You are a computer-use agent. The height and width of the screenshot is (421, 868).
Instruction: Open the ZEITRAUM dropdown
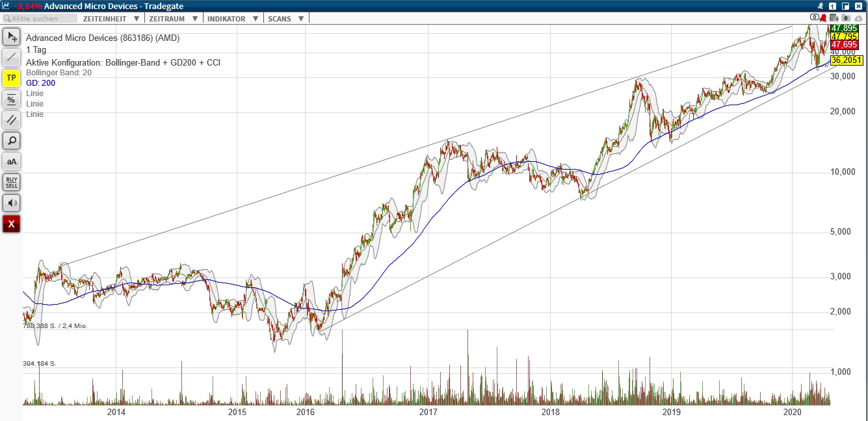coord(174,19)
